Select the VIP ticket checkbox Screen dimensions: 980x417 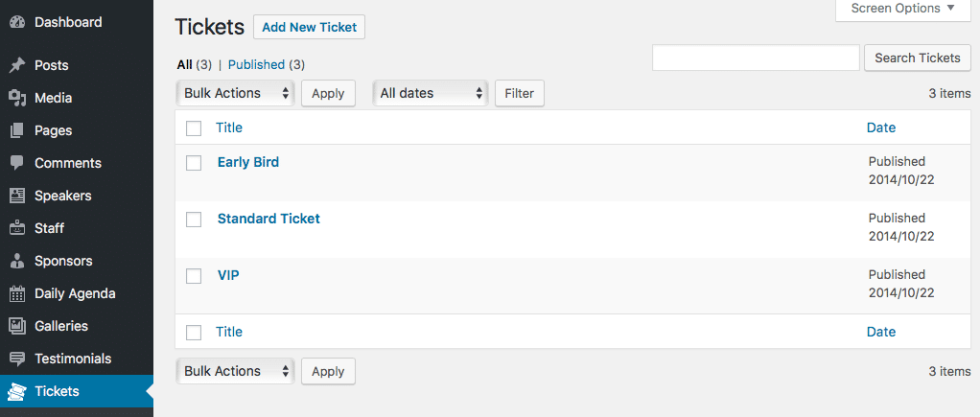(194, 276)
